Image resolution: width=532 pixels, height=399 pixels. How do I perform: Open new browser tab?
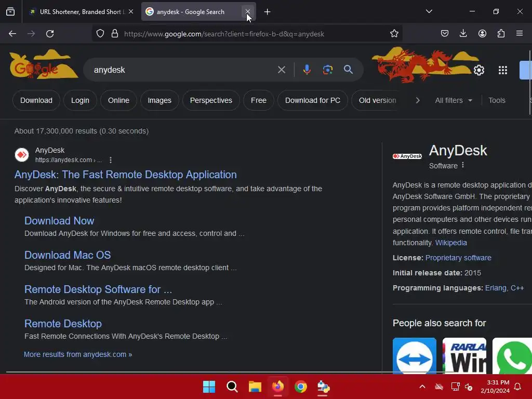click(x=268, y=12)
